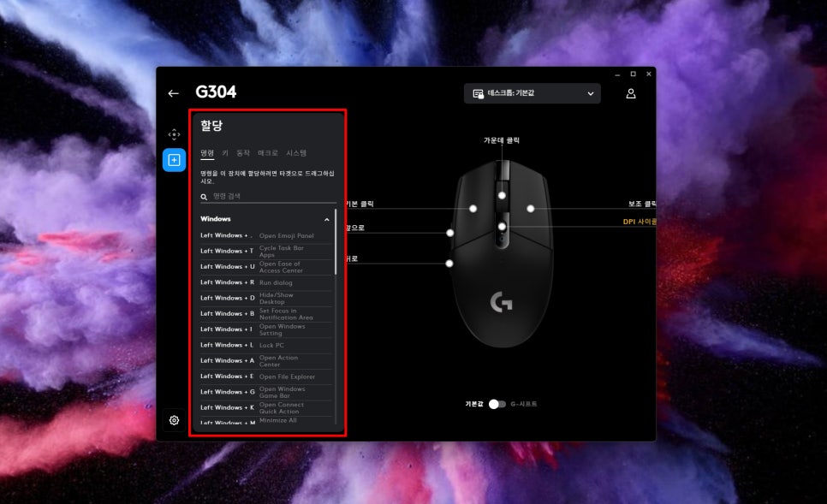827x504 pixels.
Task: Click the command list scrollbar
Action: [x=336, y=242]
